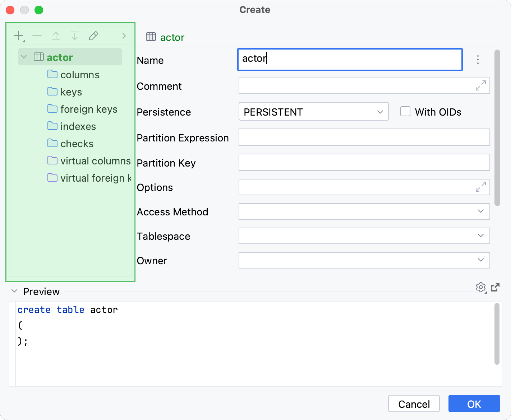Viewport: 511px width, 420px height.
Task: Enable the With OIDs checkbox
Action: tap(405, 111)
